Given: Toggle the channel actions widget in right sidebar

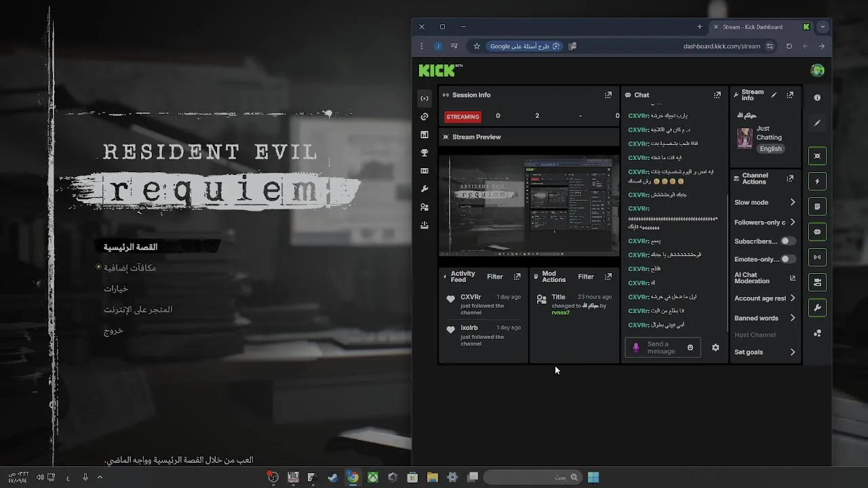Looking at the screenshot, I should click(x=817, y=282).
